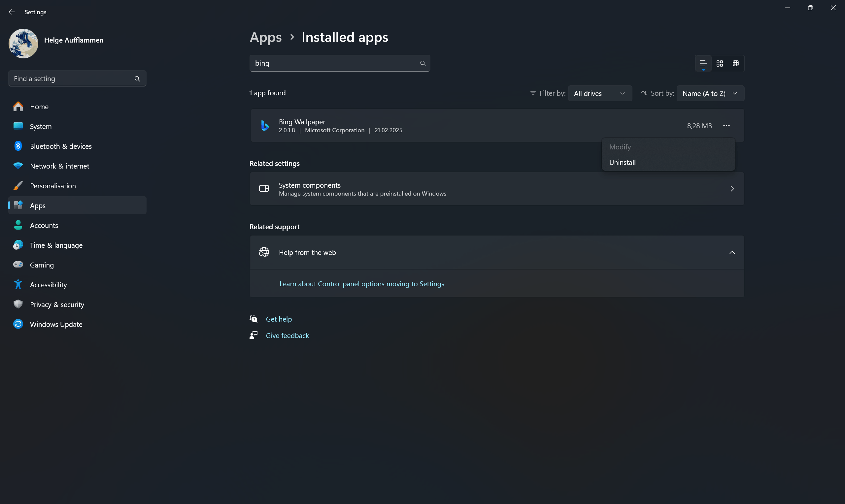Click the Helge Aufflammen profile picture
845x504 pixels.
(23, 44)
